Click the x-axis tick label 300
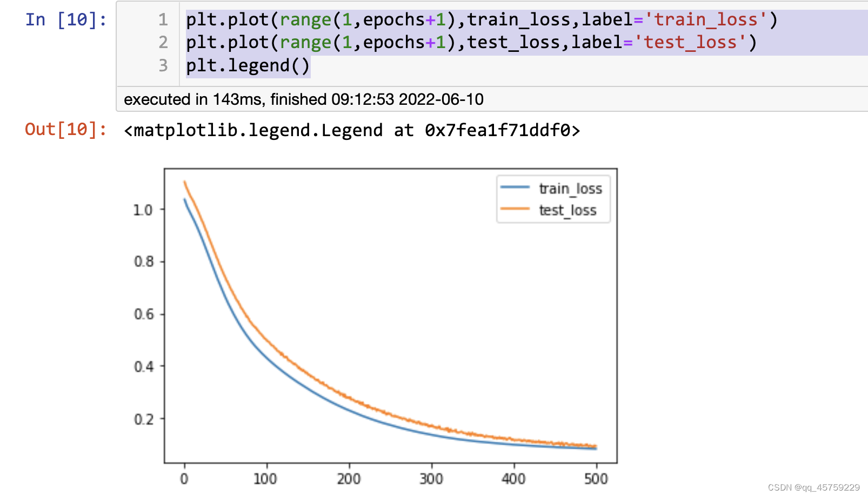The width and height of the screenshot is (868, 497). coord(431,479)
